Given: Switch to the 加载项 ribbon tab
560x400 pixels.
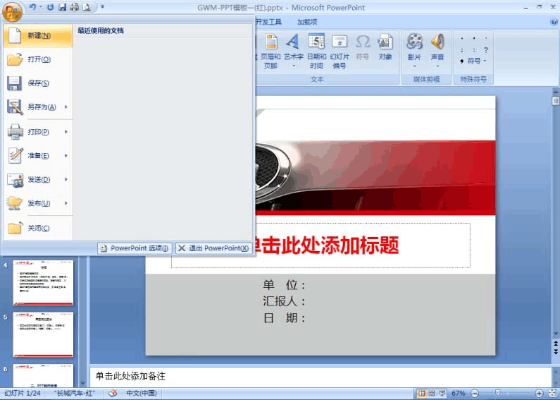Looking at the screenshot, I should [x=308, y=22].
